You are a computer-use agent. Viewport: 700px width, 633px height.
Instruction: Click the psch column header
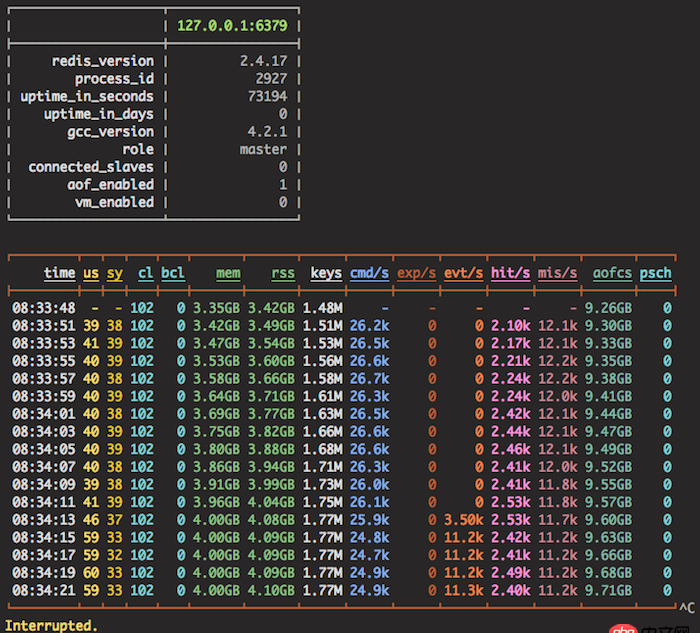click(x=656, y=272)
